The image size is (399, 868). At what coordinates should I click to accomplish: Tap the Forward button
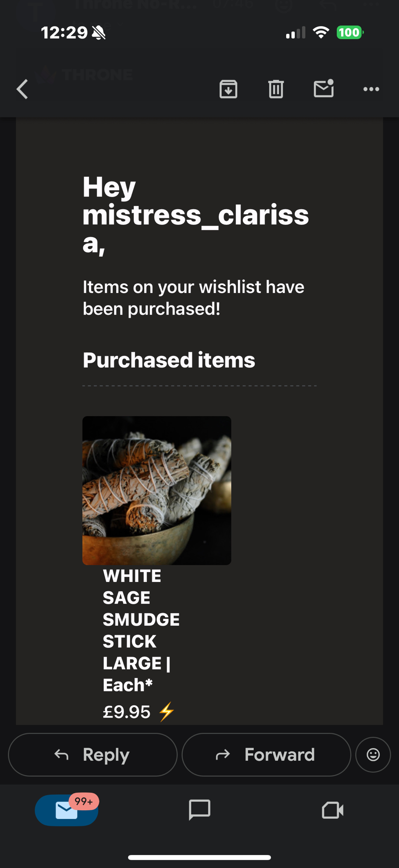point(266,755)
